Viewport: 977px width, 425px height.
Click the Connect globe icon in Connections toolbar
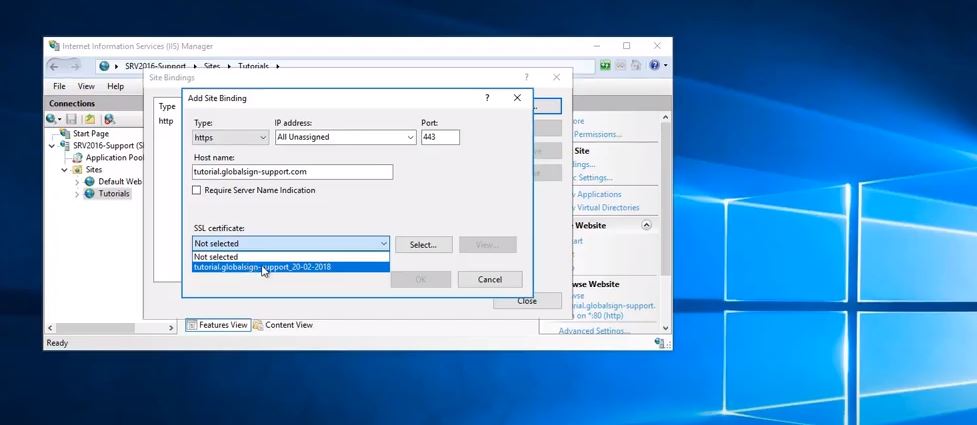coord(51,119)
